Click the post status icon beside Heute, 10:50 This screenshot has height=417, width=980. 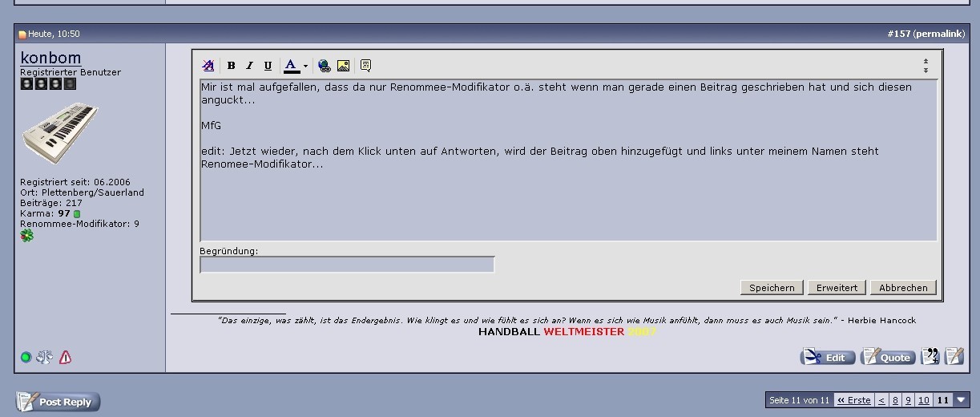[x=22, y=34]
